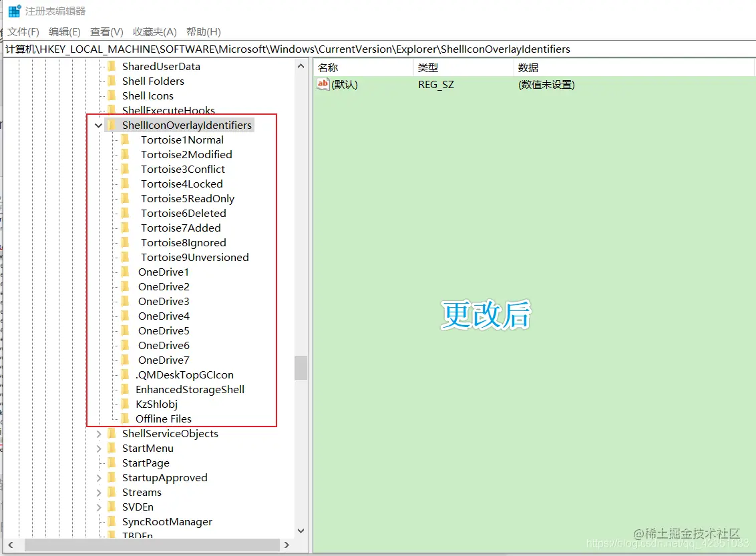Open the 帮助(H) menu
756x556 pixels.
204,32
